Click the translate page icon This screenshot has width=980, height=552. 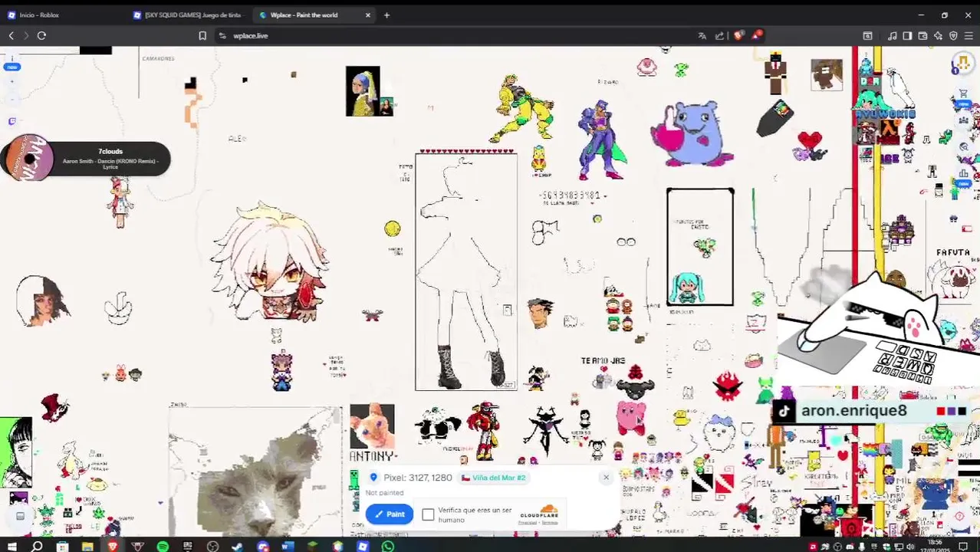pyautogui.click(x=702, y=35)
